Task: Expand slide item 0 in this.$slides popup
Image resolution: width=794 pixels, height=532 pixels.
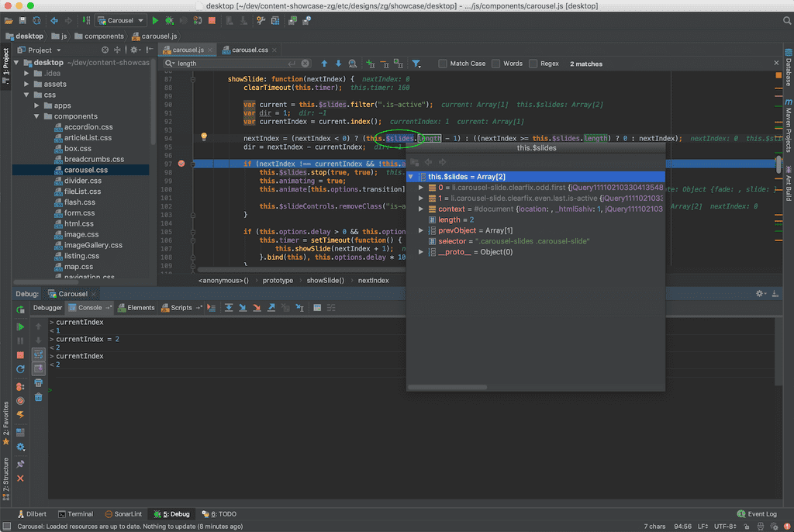Action: pos(419,188)
